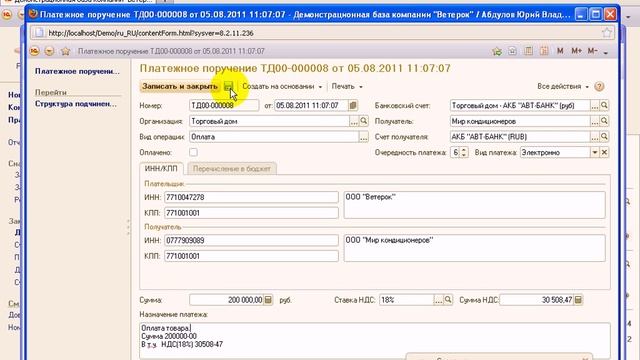640x360 pixels.
Task: Go back with the round arrow icon
Action: coord(49,51)
